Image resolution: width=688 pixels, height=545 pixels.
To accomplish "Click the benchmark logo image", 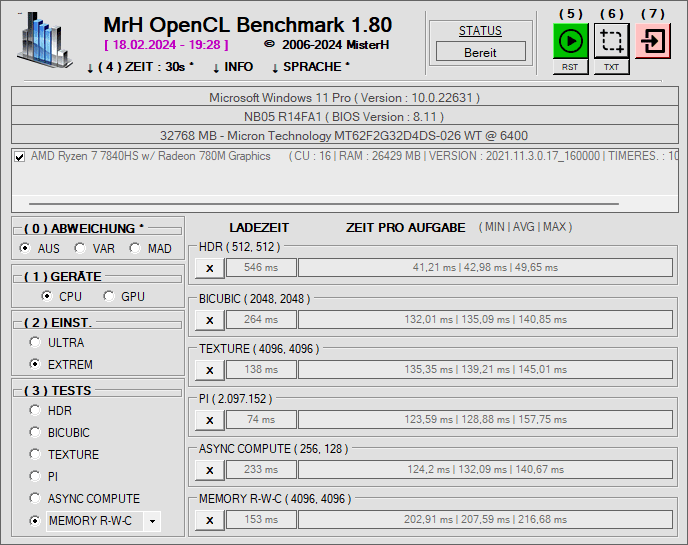I will pyautogui.click(x=44, y=40).
